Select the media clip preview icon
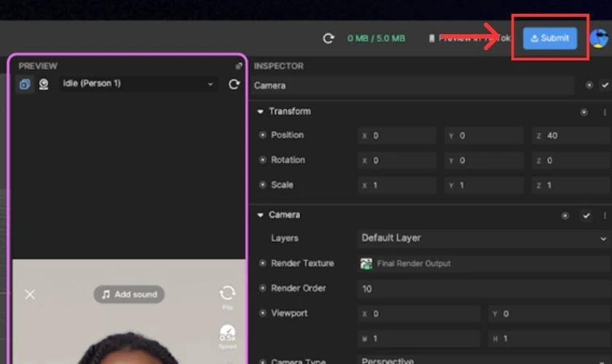 [x=25, y=84]
